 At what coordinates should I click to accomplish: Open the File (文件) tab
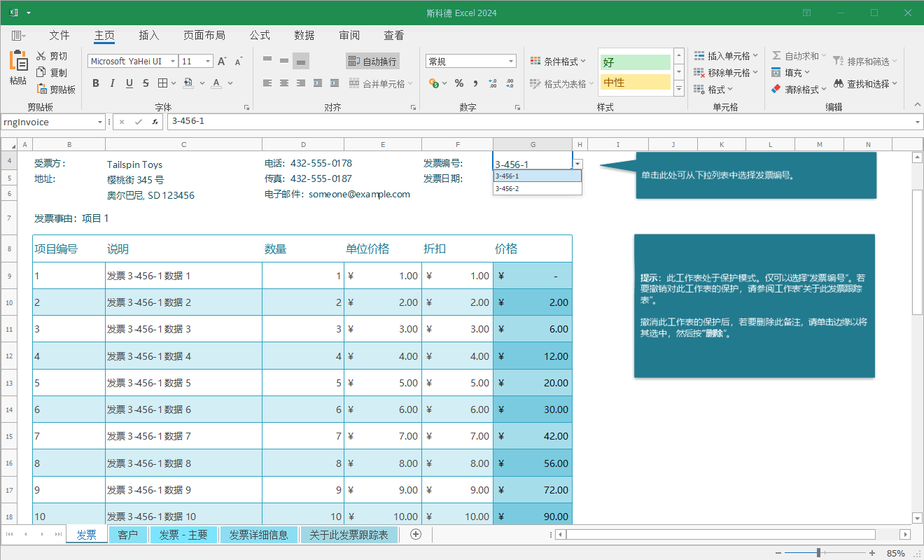click(x=59, y=36)
